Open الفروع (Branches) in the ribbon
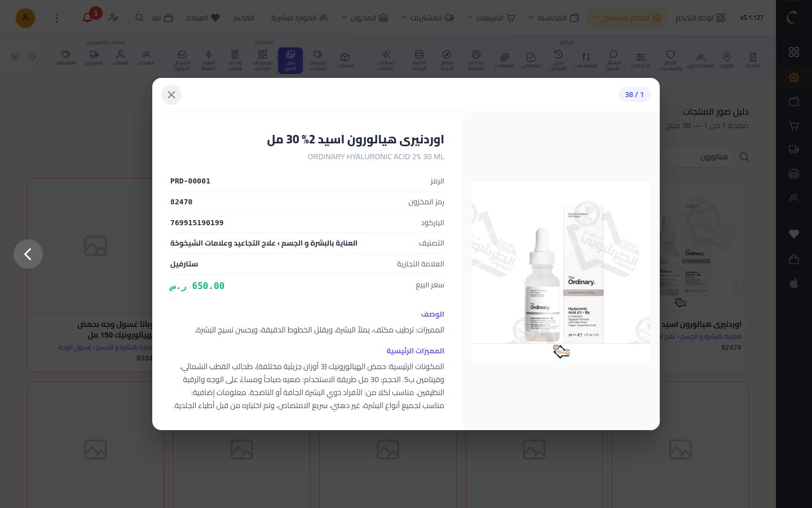 click(727, 60)
